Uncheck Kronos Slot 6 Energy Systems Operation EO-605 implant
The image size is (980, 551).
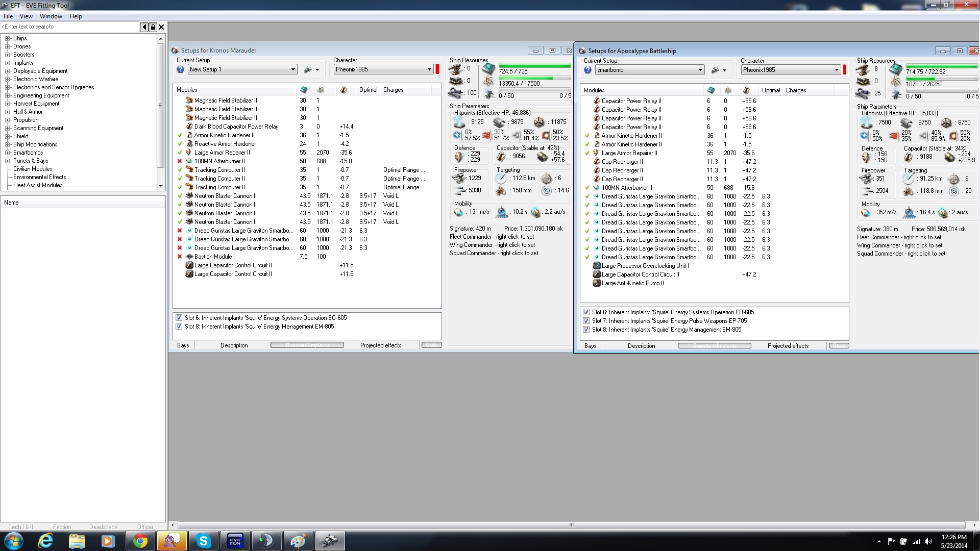(x=179, y=318)
